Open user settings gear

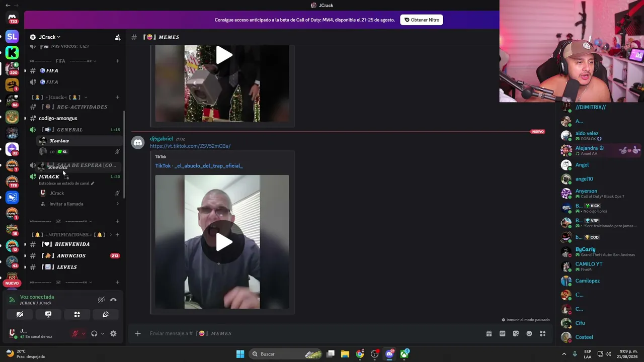113,333
